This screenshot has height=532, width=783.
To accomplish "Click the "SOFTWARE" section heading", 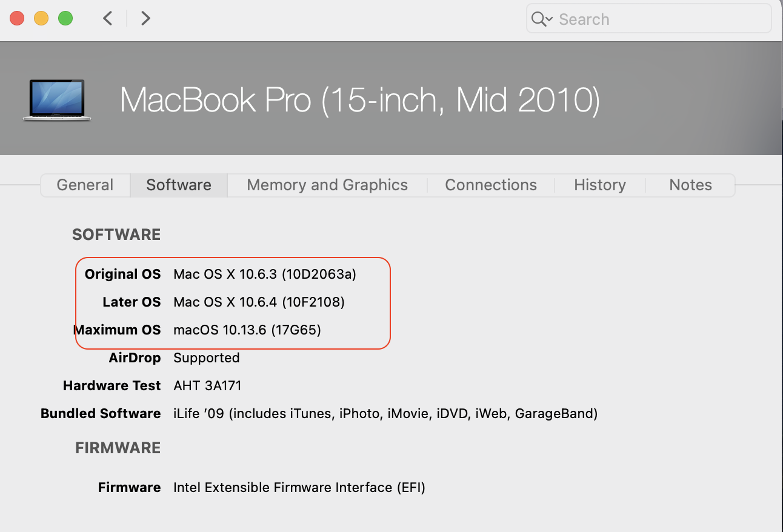I will click(116, 234).
